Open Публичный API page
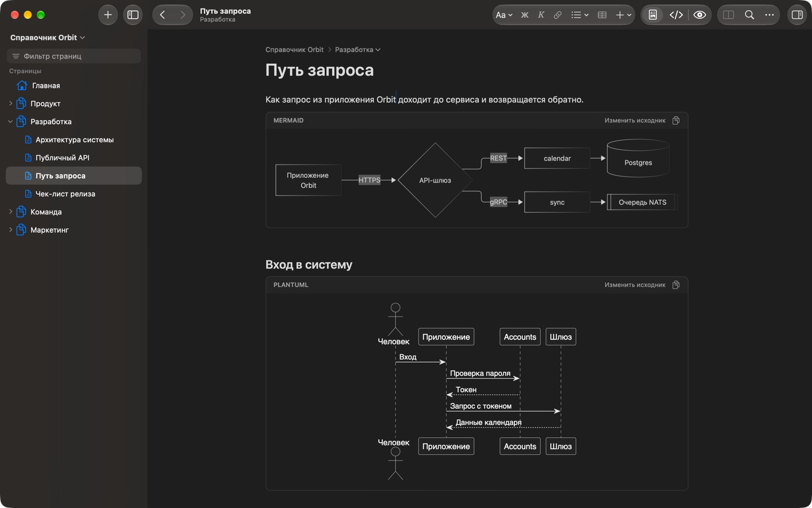This screenshot has width=812, height=508. (74, 157)
